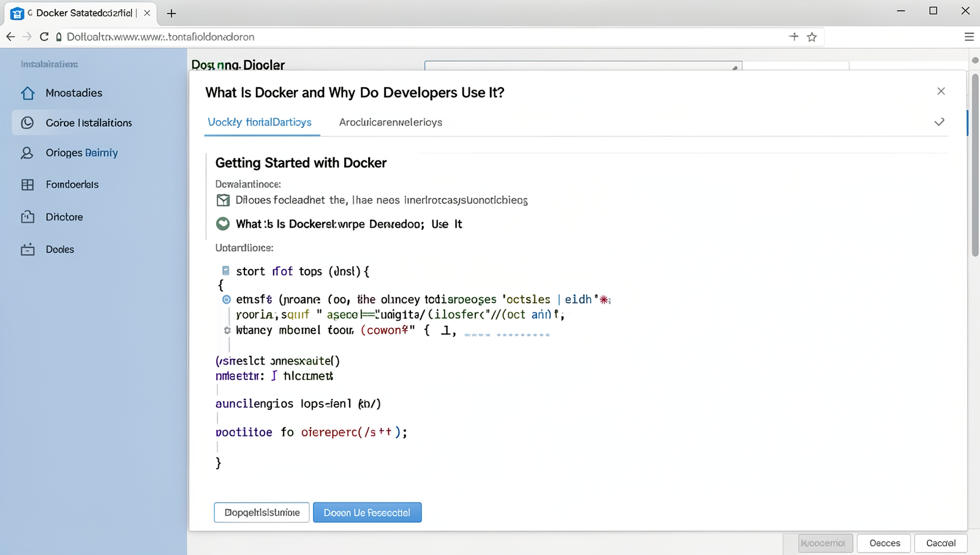Click the lock icon in address bar
980x555 pixels.
(x=59, y=37)
